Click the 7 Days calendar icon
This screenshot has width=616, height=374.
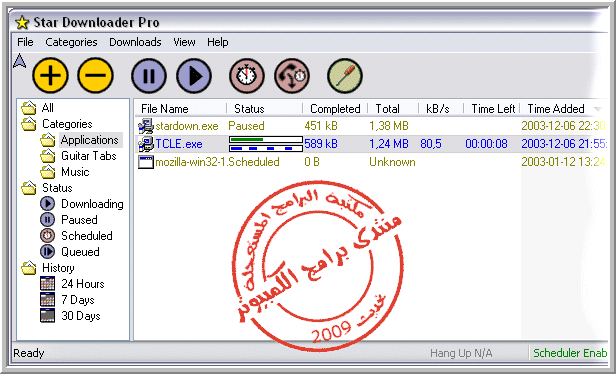[x=48, y=300]
